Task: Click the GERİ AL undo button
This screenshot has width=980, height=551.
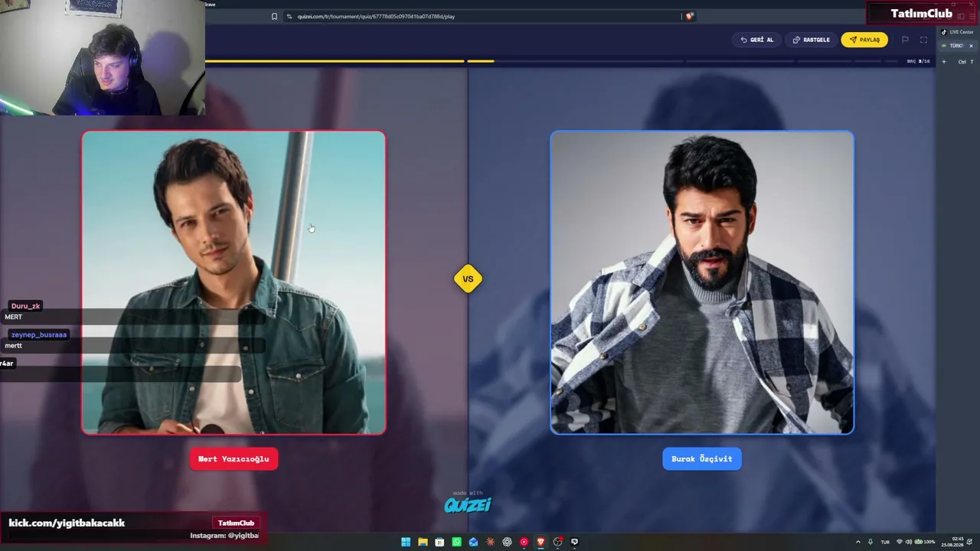Action: [x=756, y=40]
